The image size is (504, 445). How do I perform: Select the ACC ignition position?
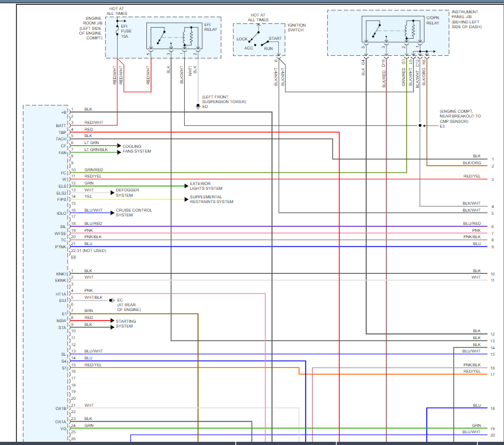pos(249,48)
